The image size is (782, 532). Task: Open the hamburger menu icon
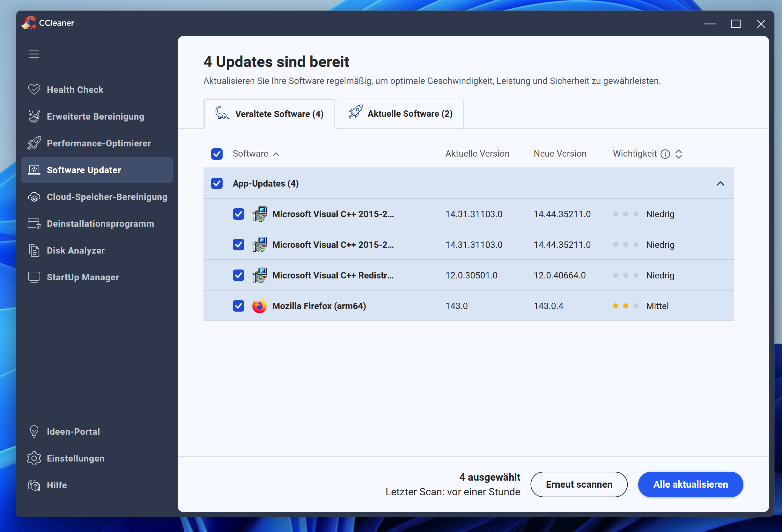click(x=34, y=54)
